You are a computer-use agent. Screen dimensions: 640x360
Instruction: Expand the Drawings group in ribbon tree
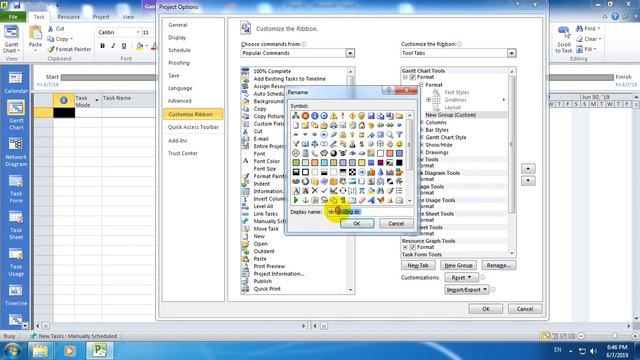coord(422,153)
